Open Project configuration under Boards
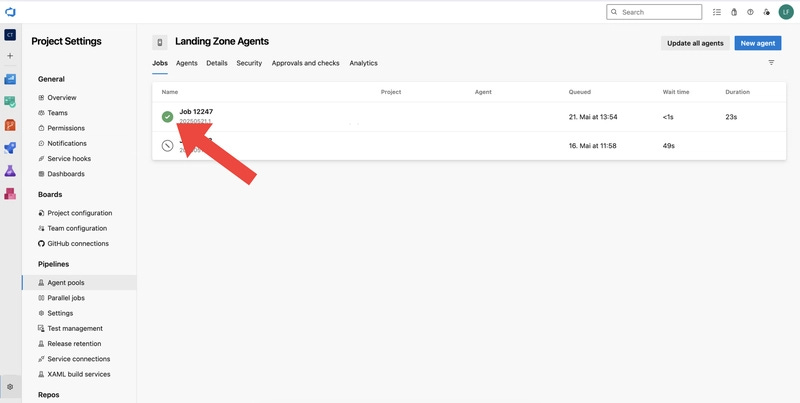 79,213
